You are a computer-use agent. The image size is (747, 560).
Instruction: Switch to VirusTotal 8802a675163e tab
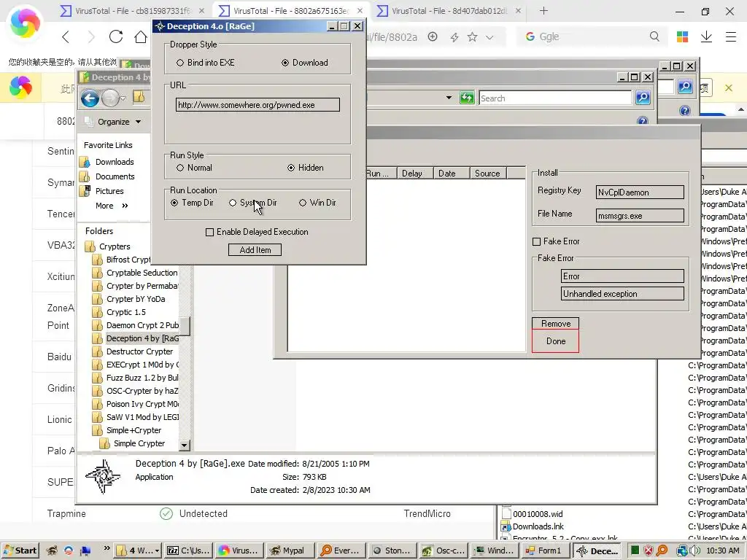[x=291, y=10]
